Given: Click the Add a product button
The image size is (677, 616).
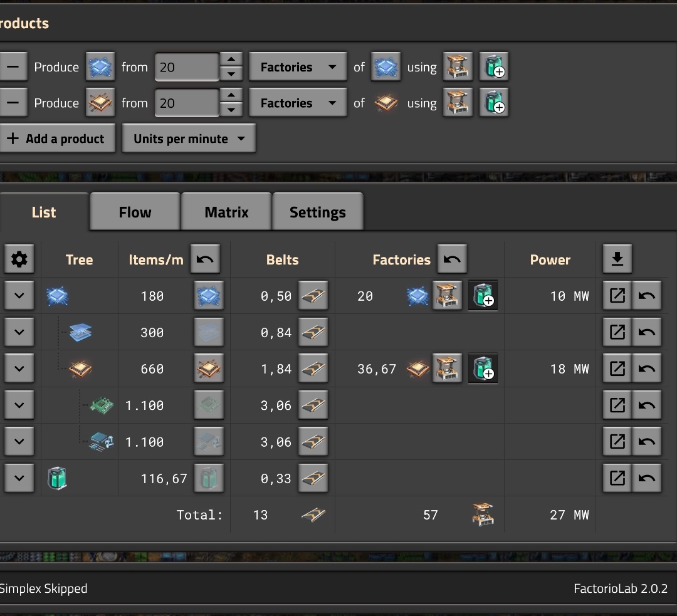Looking at the screenshot, I should tap(58, 138).
